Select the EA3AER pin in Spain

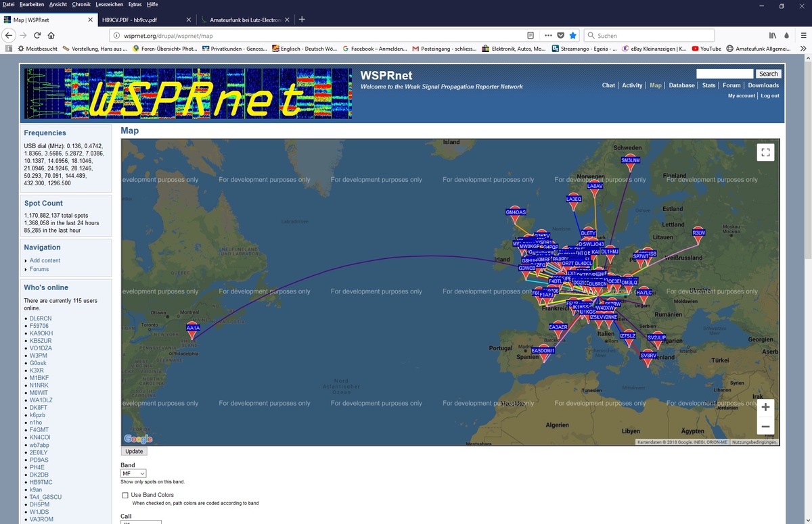point(558,330)
